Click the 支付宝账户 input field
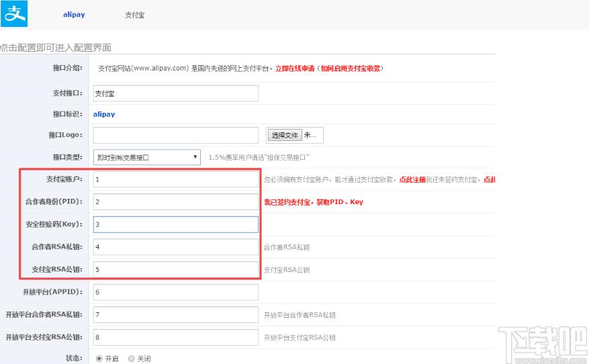The height and width of the screenshot is (364, 589). click(x=176, y=179)
